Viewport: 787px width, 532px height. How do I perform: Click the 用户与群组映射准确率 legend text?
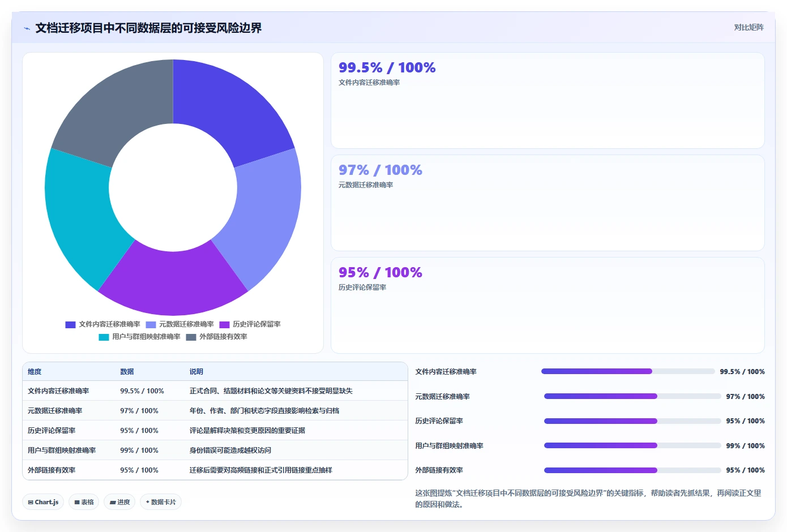click(x=146, y=337)
